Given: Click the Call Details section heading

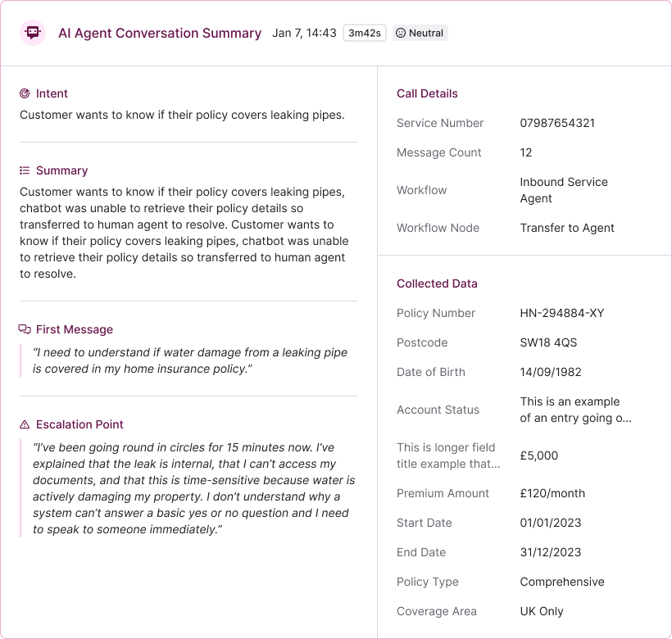Looking at the screenshot, I should point(427,93).
